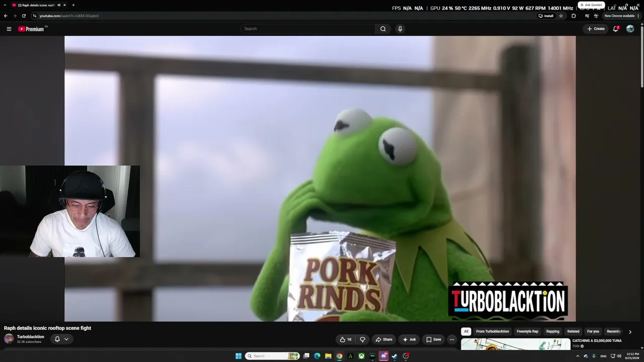Click the video player frame
This screenshot has width=644, height=362.
(320, 178)
